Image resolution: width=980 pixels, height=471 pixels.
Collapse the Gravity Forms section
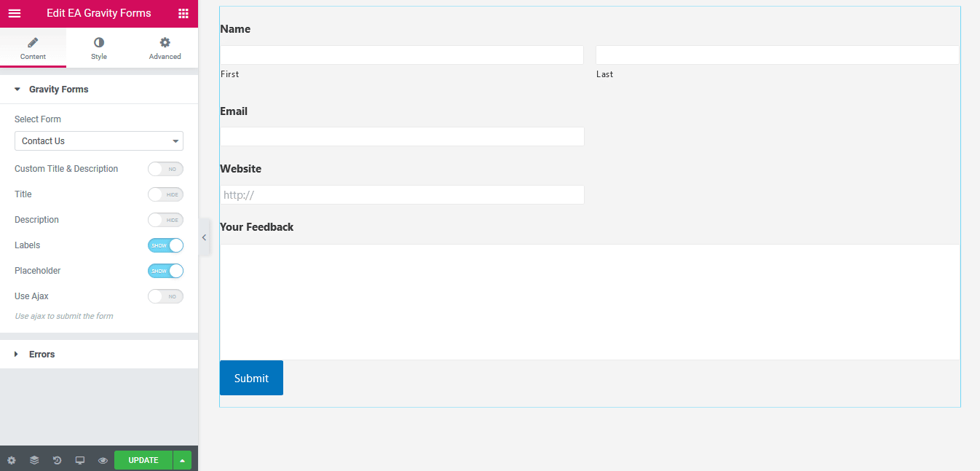coord(58,89)
